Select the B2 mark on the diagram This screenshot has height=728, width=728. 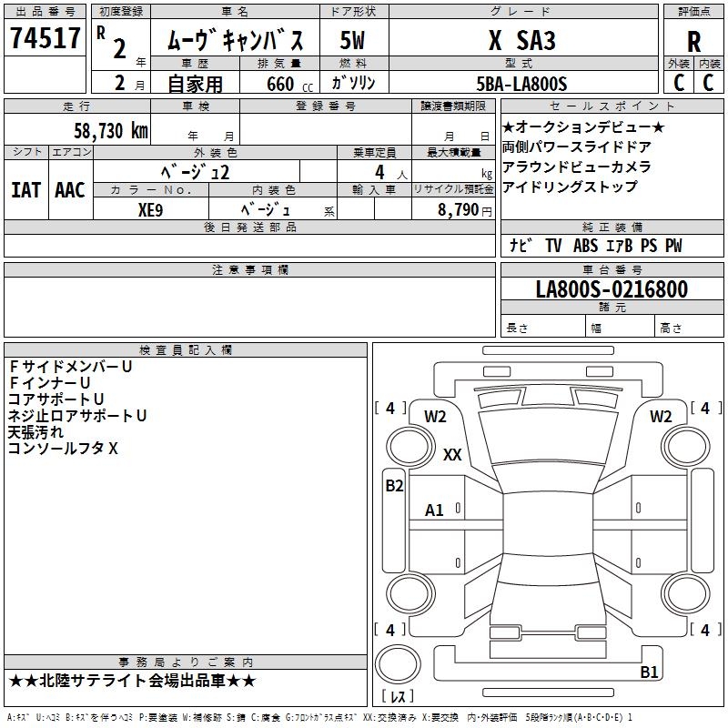pos(393,486)
